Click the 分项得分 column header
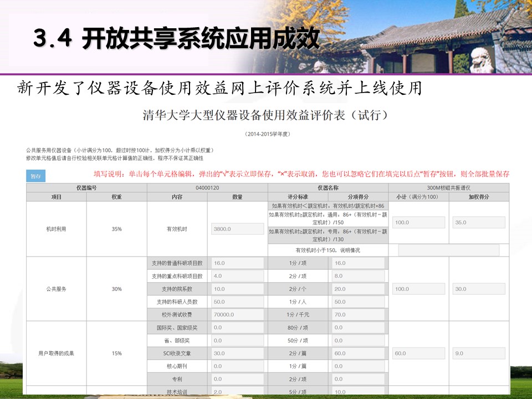The image size is (532, 399). coord(359,197)
